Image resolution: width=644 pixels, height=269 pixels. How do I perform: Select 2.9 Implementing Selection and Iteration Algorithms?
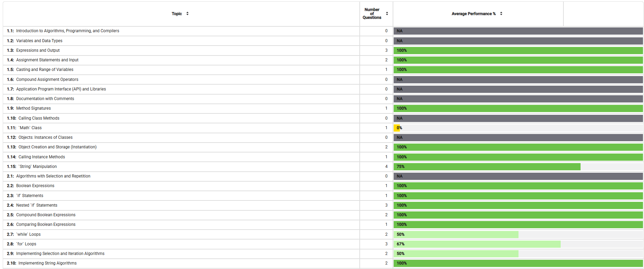point(60,254)
